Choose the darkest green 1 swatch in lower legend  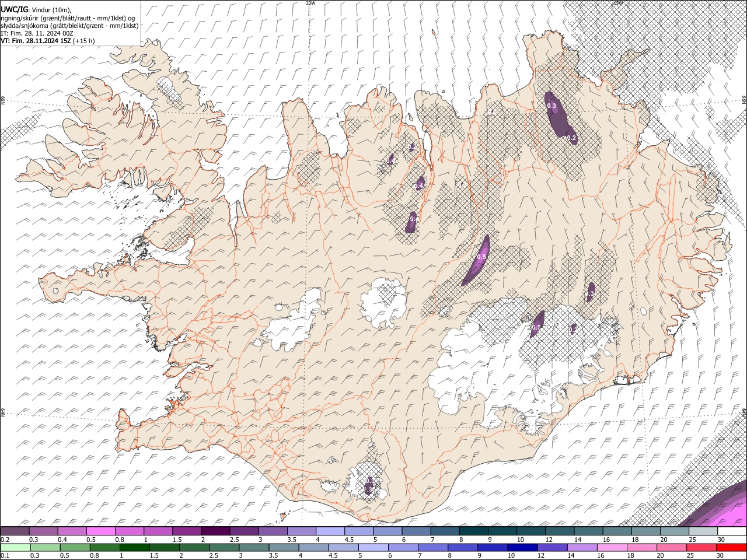(x=135, y=547)
